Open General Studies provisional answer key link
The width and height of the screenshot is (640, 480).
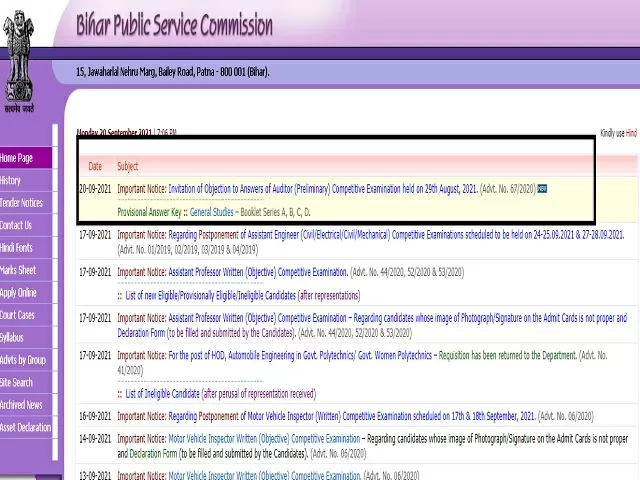click(212, 212)
